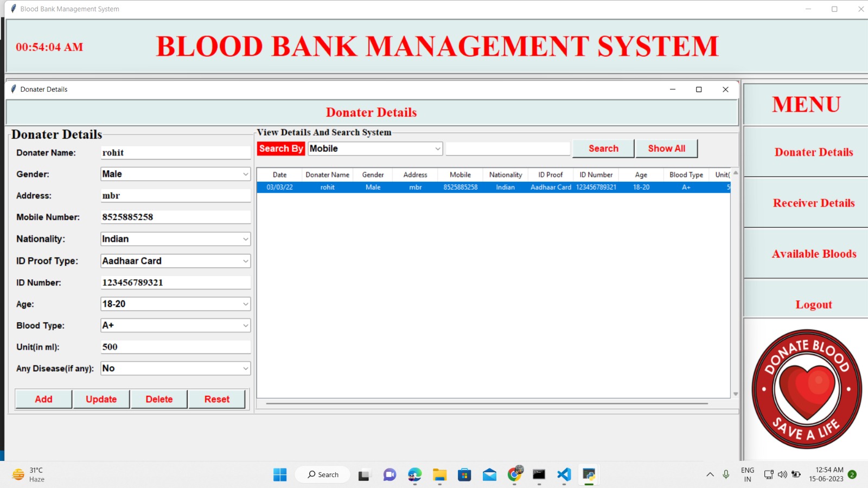Click the Add button
This screenshot has height=488, width=868.
[x=43, y=399]
